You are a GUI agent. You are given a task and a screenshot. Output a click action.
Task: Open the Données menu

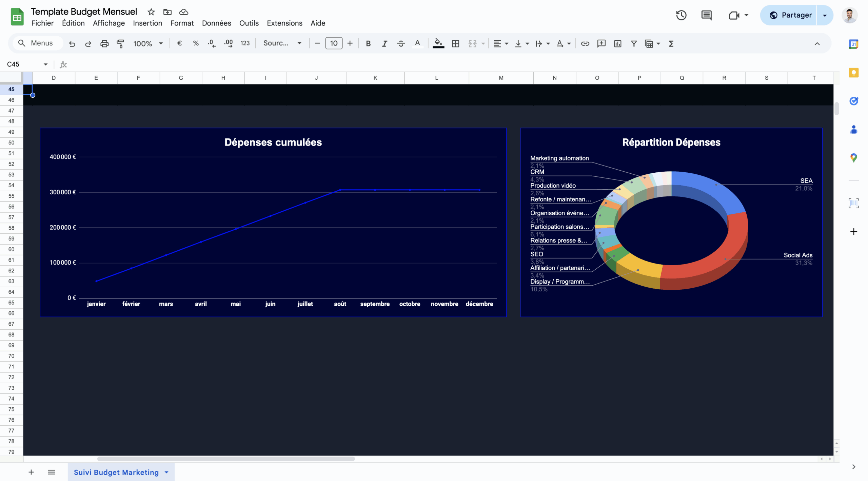tap(216, 23)
